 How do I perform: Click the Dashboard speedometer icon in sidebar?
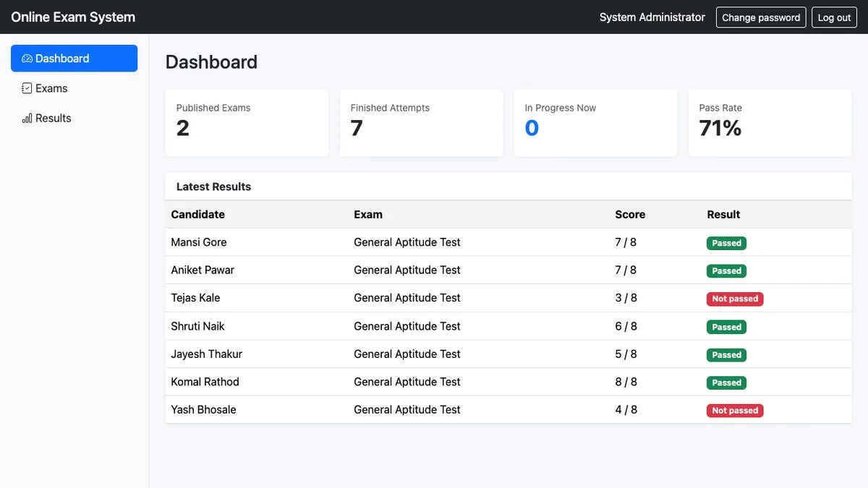pos(27,59)
